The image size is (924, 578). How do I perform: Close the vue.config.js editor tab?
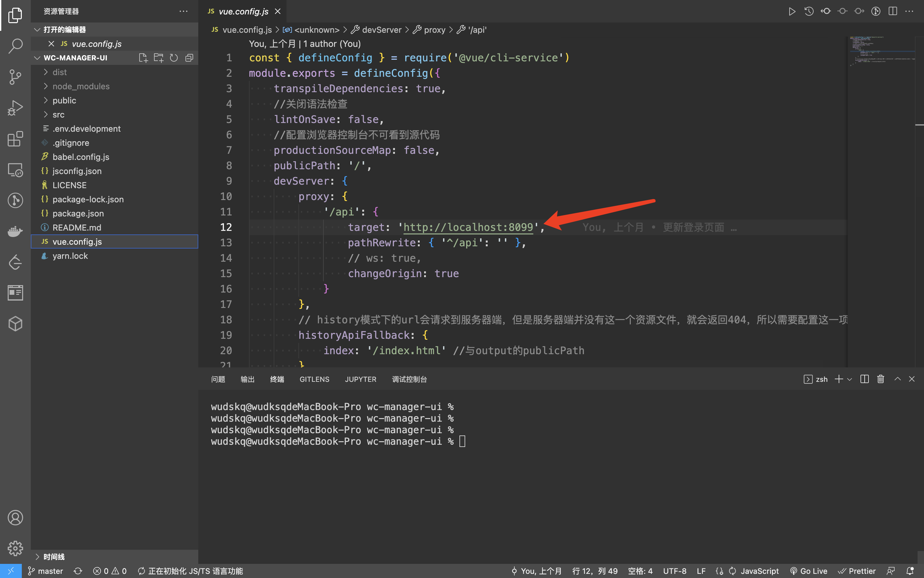[x=278, y=12]
